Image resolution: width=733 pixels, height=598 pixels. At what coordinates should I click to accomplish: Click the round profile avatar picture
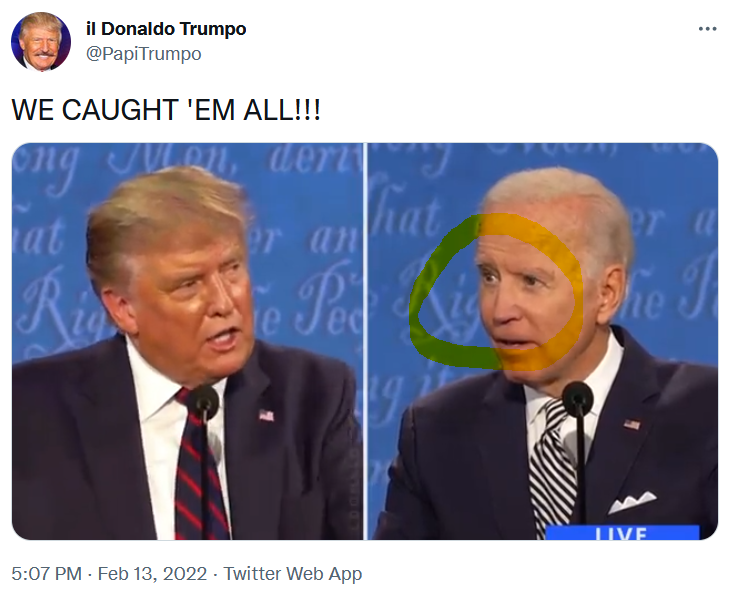pyautogui.click(x=41, y=42)
